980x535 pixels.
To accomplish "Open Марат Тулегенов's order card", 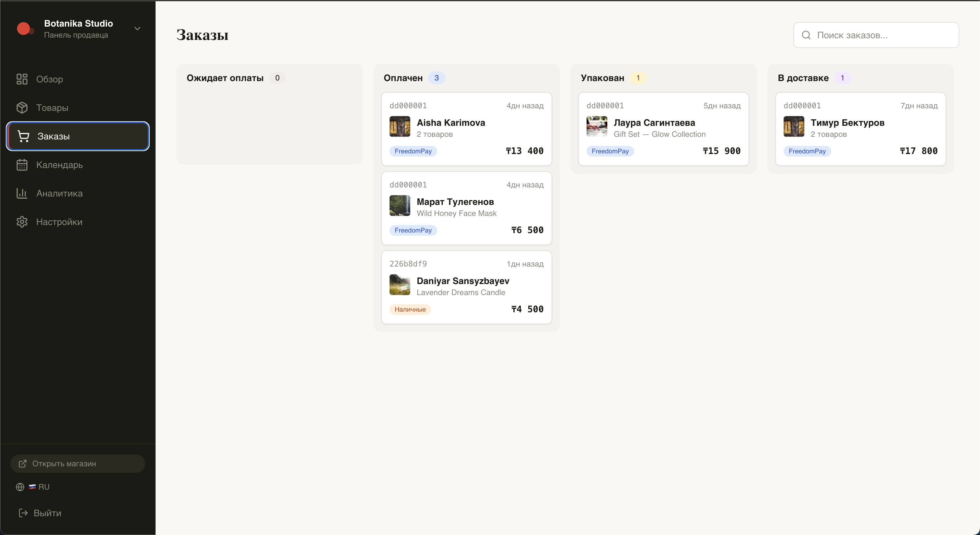I will pyautogui.click(x=466, y=208).
